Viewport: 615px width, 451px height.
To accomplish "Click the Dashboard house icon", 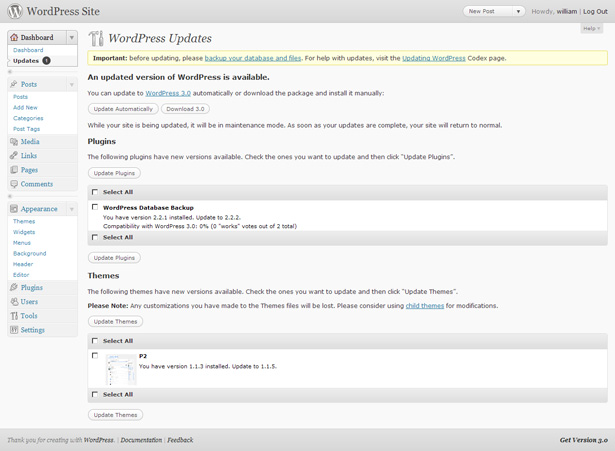I will point(14,37).
